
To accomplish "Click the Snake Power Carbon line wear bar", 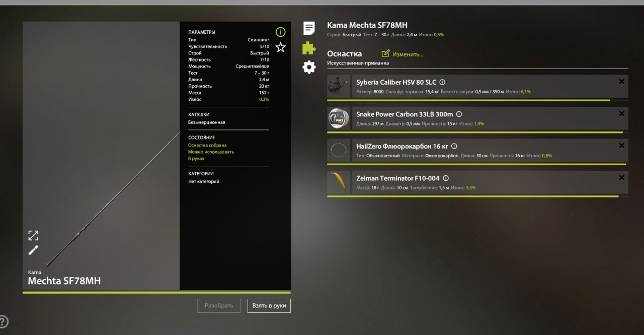I will 477,132.
